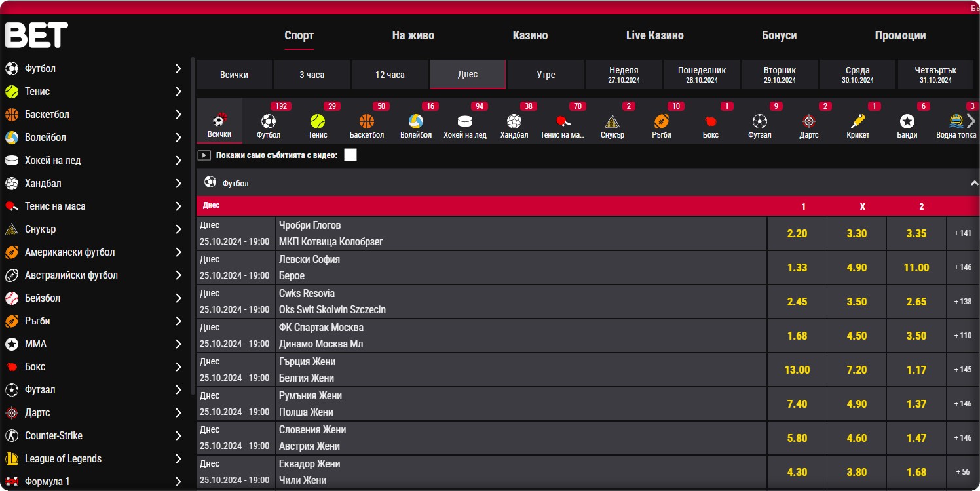Image resolution: width=980 pixels, height=491 pixels.
Task: Filter events by 3 часа
Action: click(312, 75)
